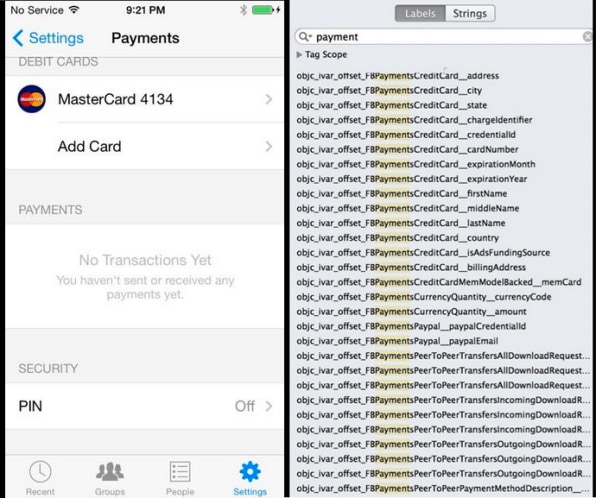Clear the search field text
This screenshot has width=596, height=498.
click(x=588, y=36)
